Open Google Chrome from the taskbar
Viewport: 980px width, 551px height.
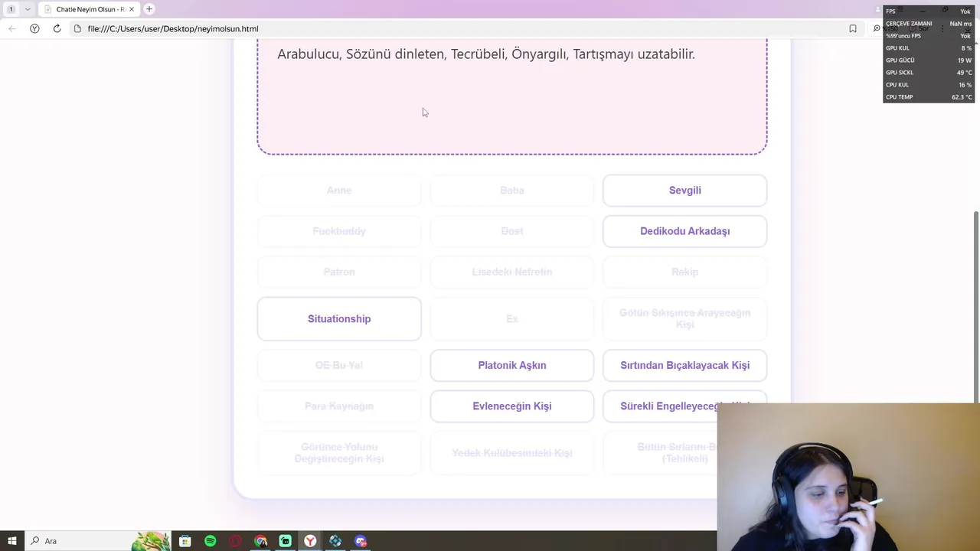click(260, 541)
